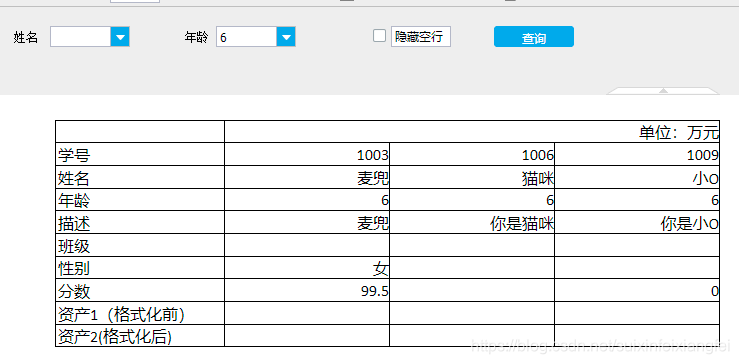
Task: Select the 学号 row label
Action: coord(140,154)
